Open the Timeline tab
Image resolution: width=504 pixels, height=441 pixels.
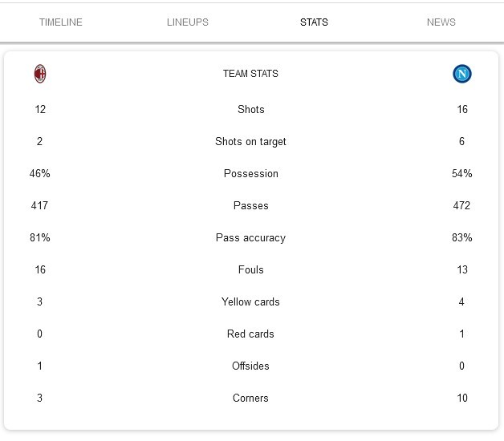pyautogui.click(x=61, y=22)
